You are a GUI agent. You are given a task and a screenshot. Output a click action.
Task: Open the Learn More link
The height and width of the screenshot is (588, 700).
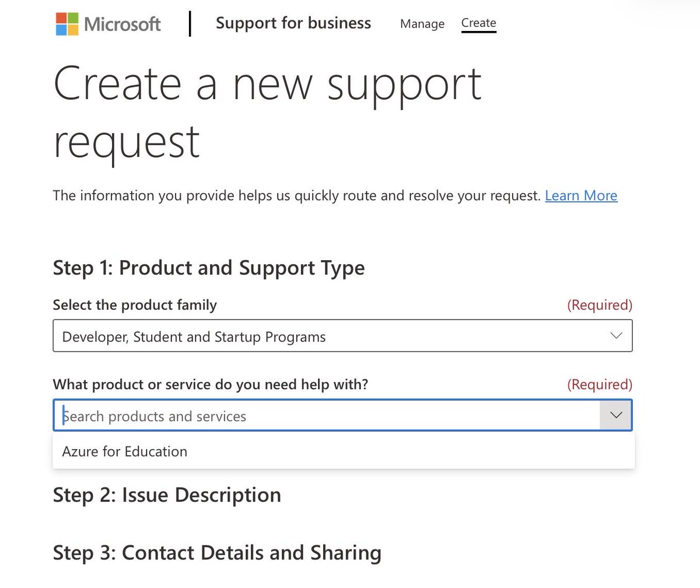pyautogui.click(x=581, y=195)
